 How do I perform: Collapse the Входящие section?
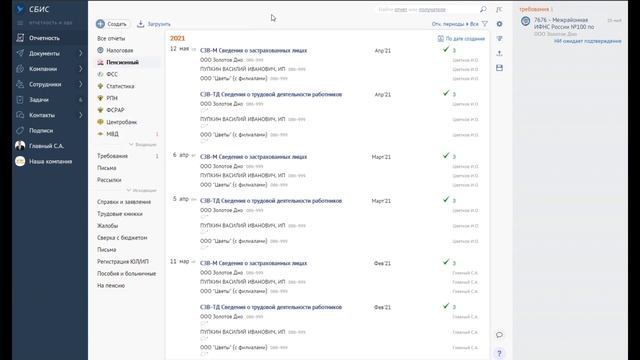pos(142,144)
